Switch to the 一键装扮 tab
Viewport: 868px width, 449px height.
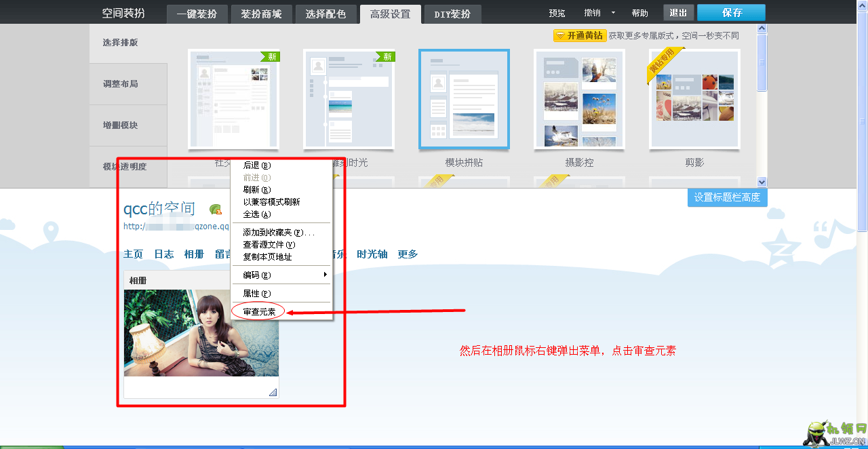(x=196, y=14)
